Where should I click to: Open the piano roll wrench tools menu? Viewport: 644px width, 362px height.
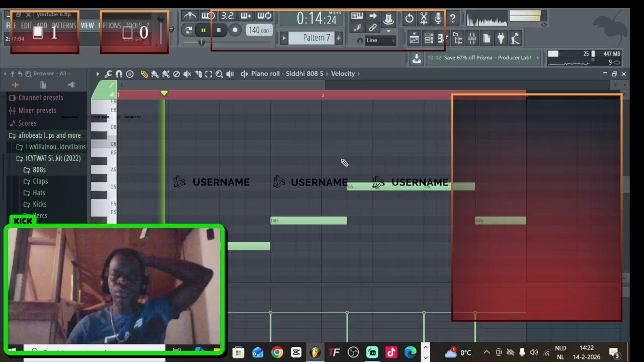108,74
